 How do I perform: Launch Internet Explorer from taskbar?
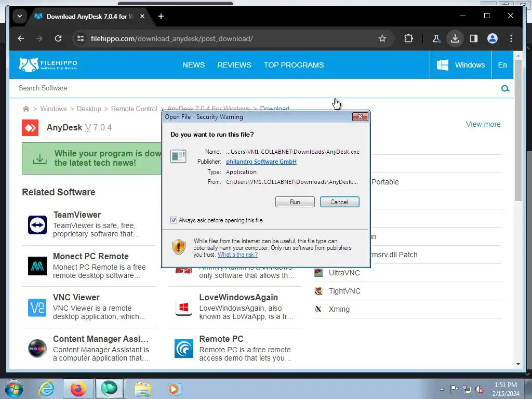(x=46, y=389)
